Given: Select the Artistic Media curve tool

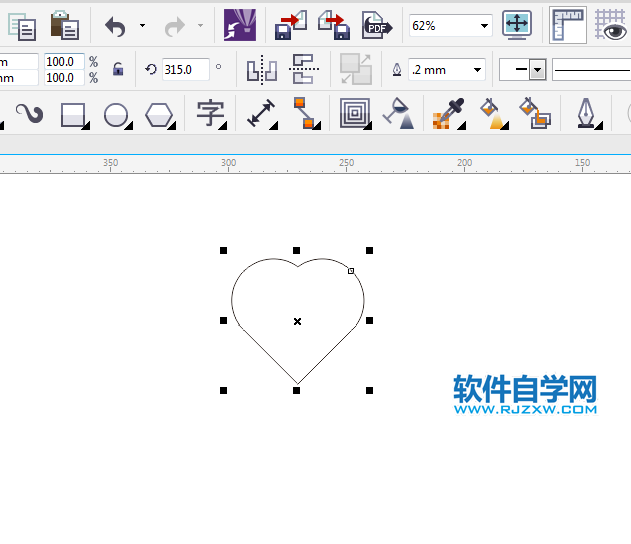Looking at the screenshot, I should click(x=29, y=113).
